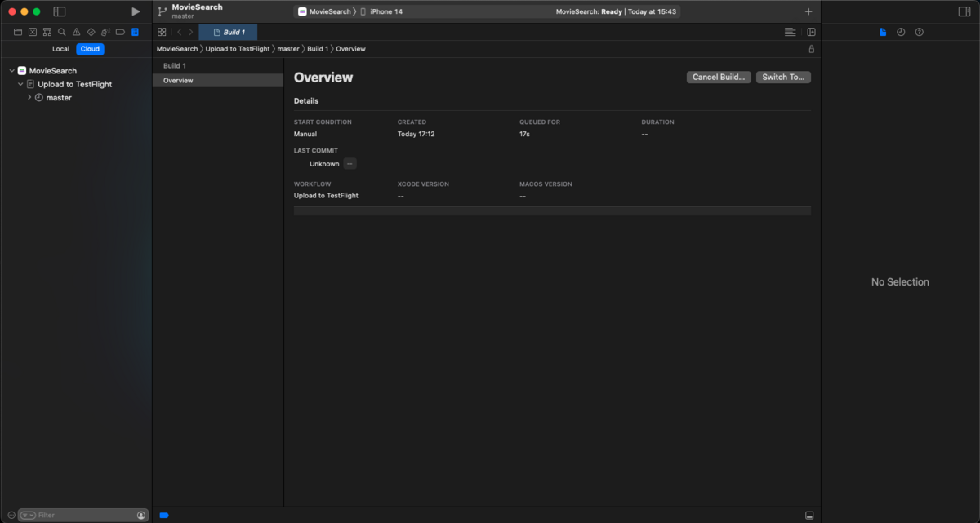
Task: Click Upload to TestFlight in breadcrumb bar
Action: coord(238,49)
